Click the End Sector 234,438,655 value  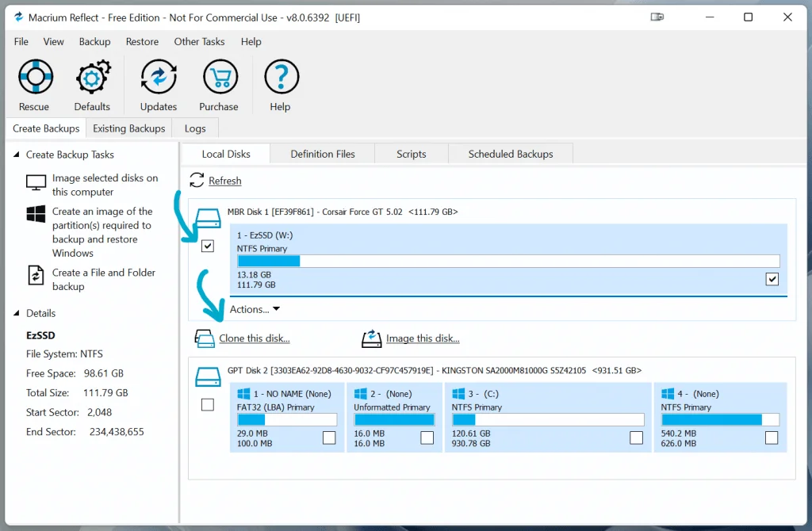point(117,432)
